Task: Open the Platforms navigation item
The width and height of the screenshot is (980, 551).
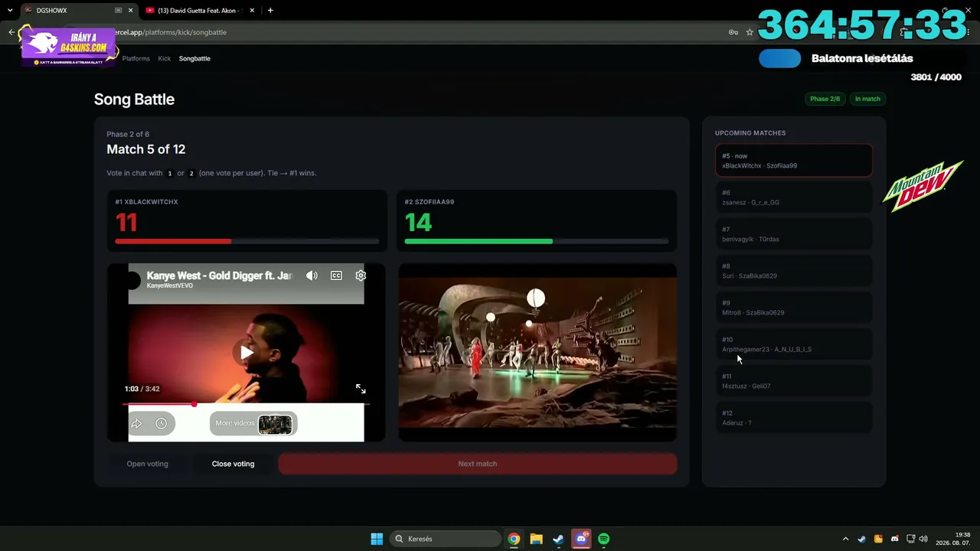Action: (x=136, y=58)
